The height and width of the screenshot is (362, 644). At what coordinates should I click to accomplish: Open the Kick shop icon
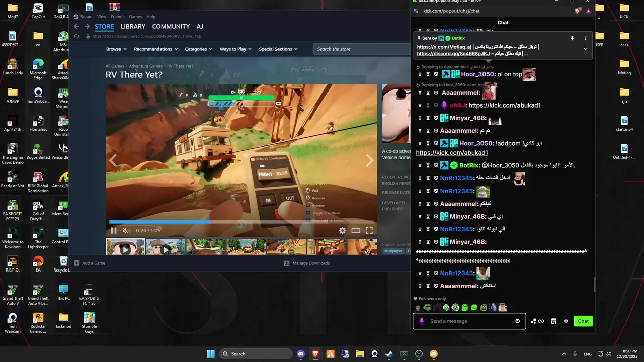coord(554,321)
